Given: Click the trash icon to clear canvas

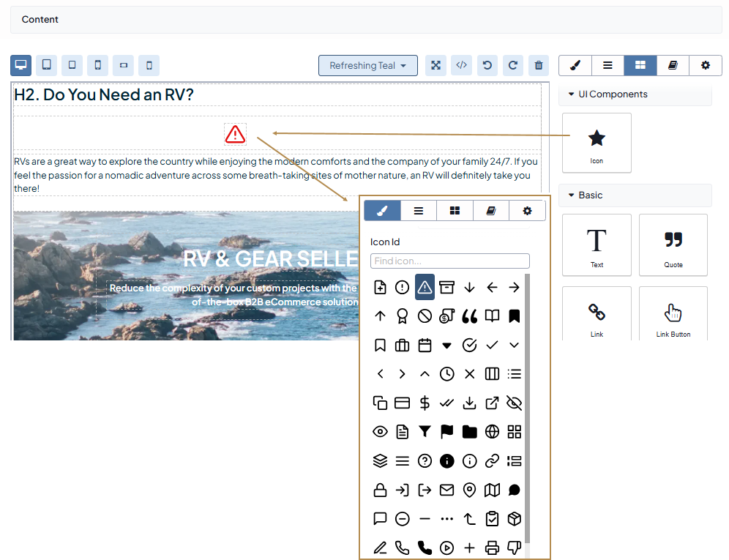Looking at the screenshot, I should [x=539, y=65].
